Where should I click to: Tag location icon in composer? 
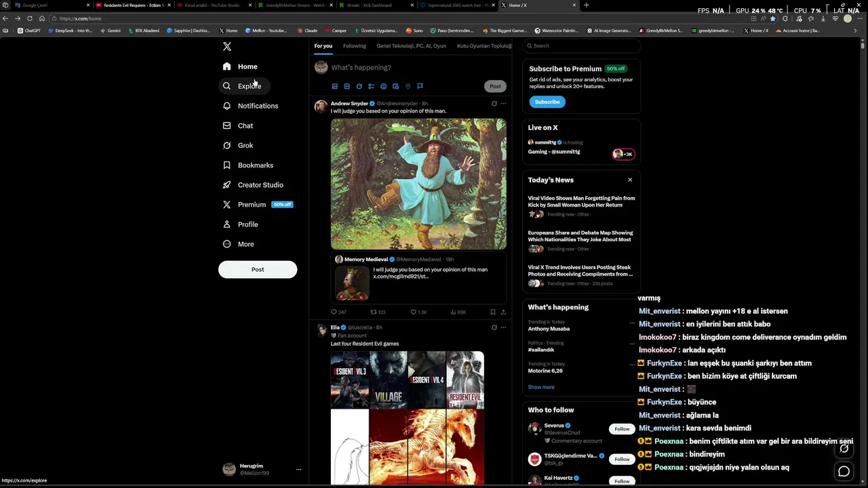coord(408,86)
